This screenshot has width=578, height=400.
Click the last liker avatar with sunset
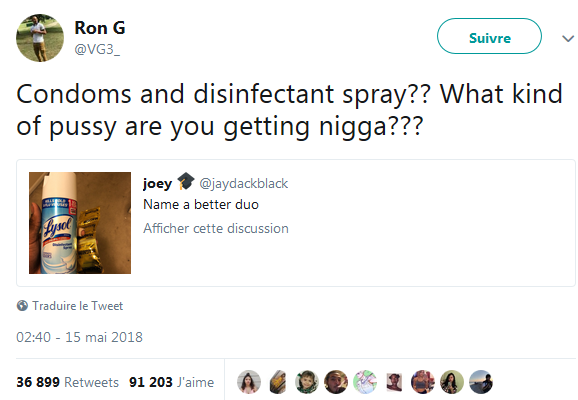(481, 382)
